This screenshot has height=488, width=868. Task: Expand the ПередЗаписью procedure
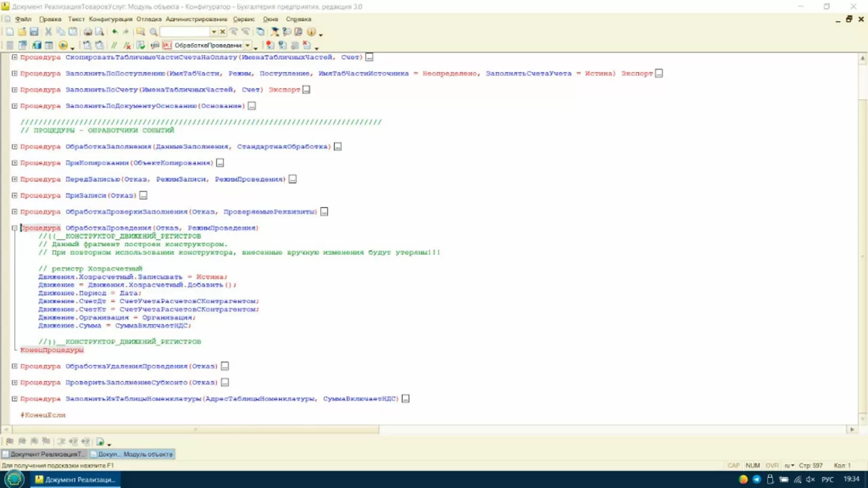coord(15,179)
